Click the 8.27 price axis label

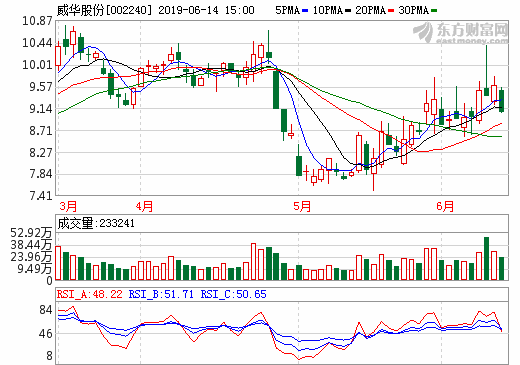41,153
